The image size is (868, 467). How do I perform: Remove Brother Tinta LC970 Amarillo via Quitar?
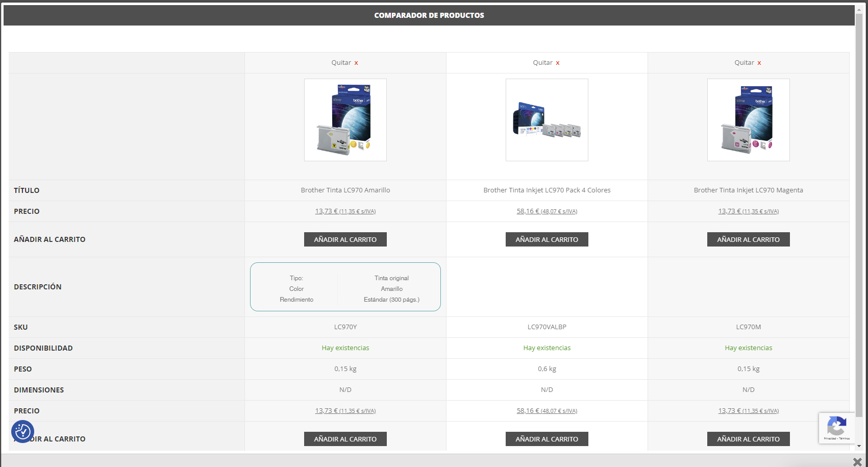(345, 63)
